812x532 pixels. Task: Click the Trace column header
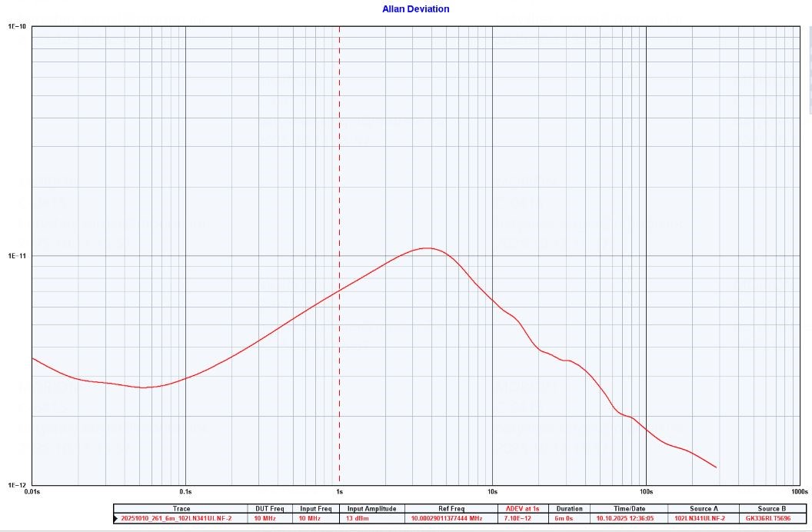point(181,509)
